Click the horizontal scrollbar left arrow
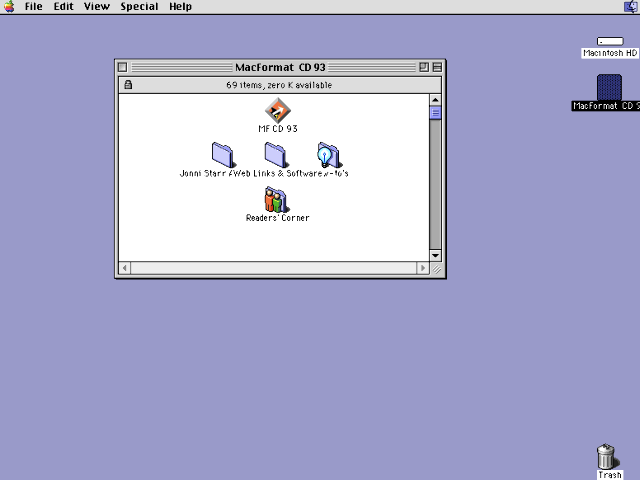 point(125,268)
